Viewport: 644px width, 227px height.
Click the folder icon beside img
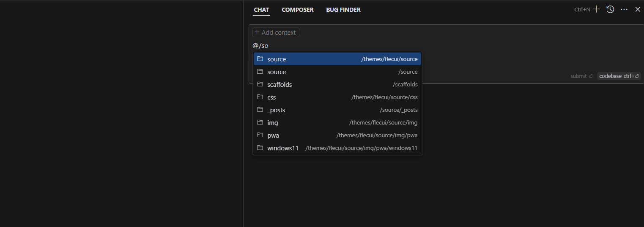(x=260, y=122)
